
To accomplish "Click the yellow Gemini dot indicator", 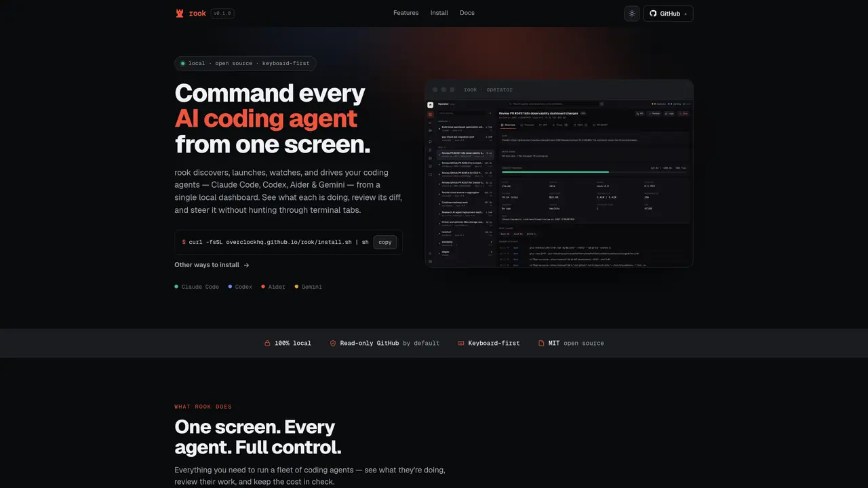I will click(x=296, y=287).
